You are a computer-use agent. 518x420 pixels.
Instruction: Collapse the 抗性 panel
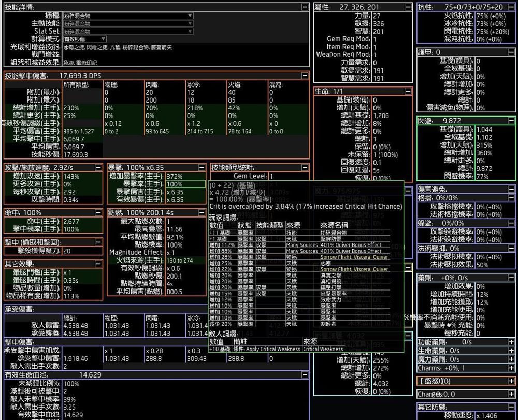(512, 7)
